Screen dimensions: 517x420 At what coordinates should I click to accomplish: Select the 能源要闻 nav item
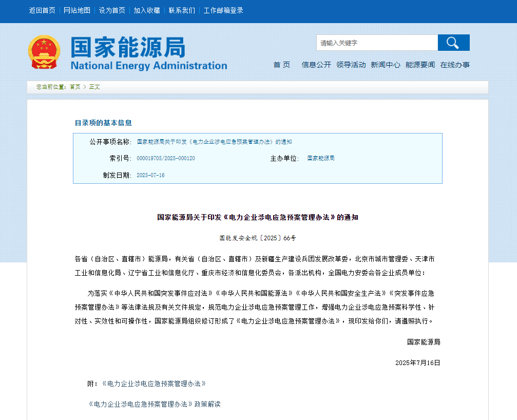click(421, 64)
